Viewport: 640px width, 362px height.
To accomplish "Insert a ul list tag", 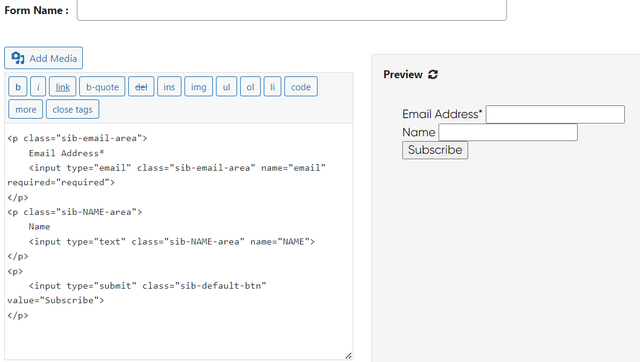I will 227,87.
